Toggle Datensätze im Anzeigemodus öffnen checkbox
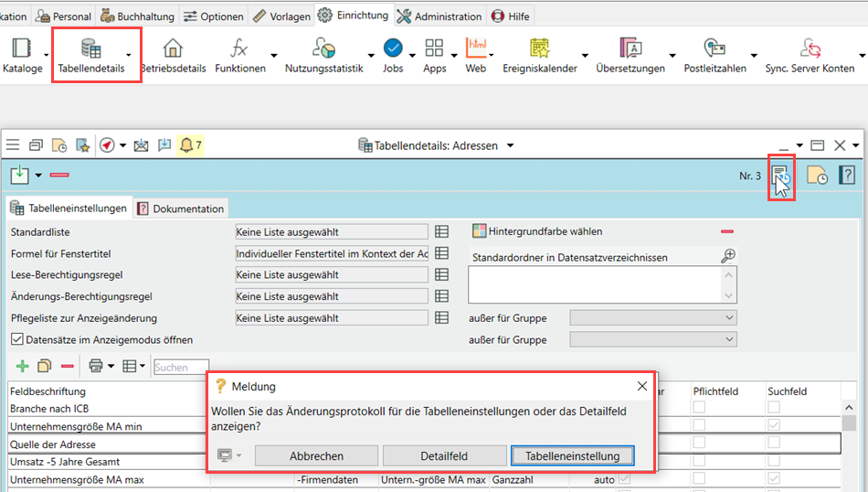 17,339
